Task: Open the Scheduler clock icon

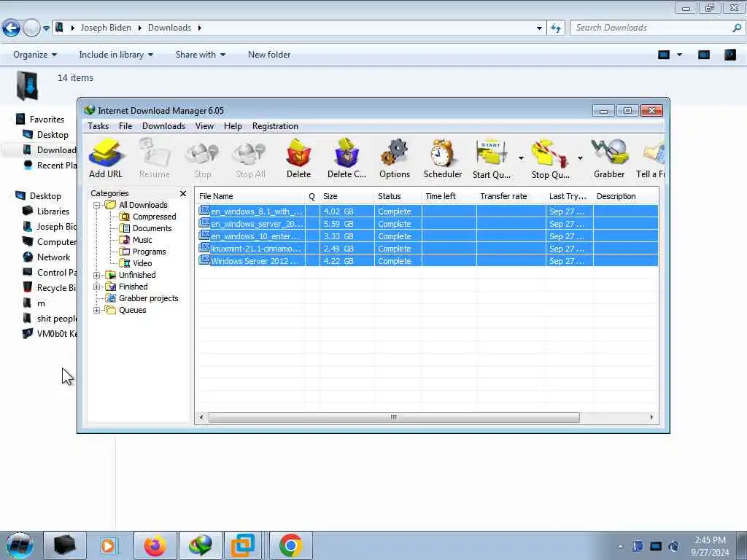Action: click(443, 158)
